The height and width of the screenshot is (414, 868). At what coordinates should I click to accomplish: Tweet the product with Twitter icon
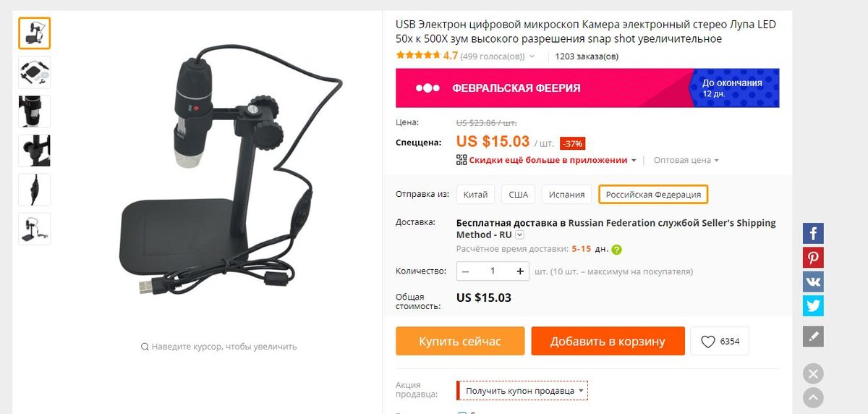[x=813, y=305]
